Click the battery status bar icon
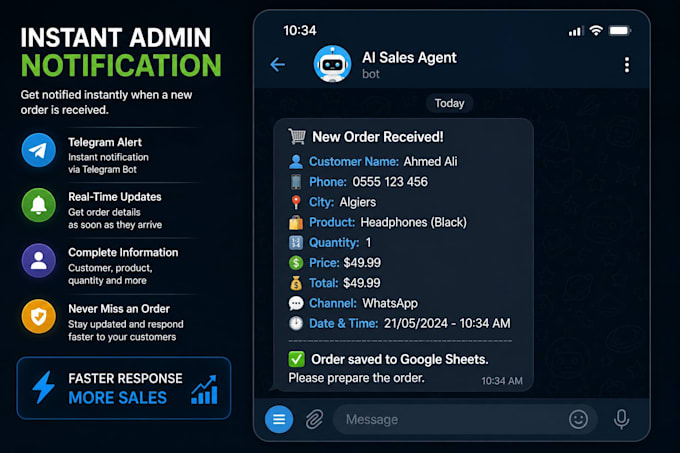 (x=620, y=30)
